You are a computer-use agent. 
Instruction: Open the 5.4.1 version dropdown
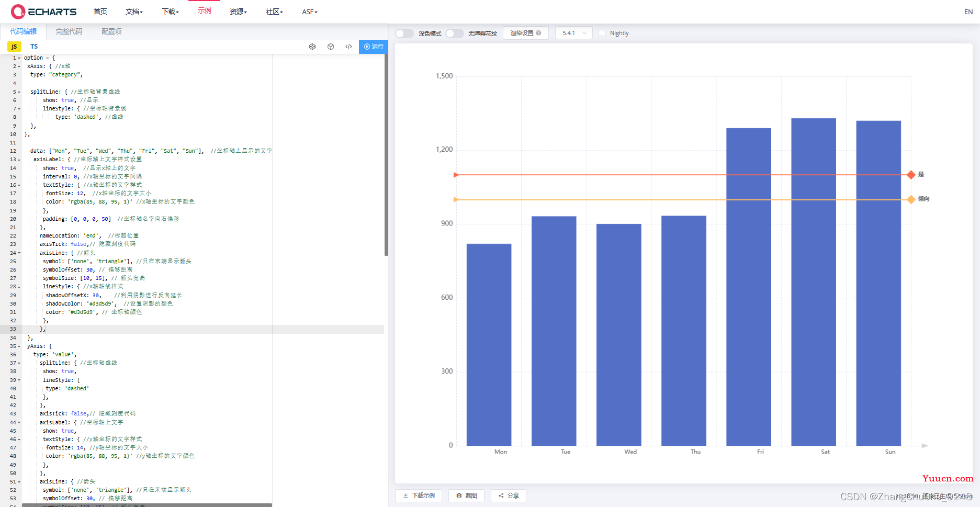click(574, 33)
